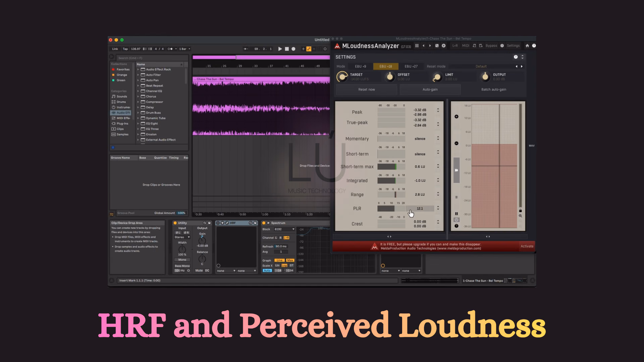The image size is (644, 362).
Task: Click the Activate button on banner
Action: coord(527,246)
